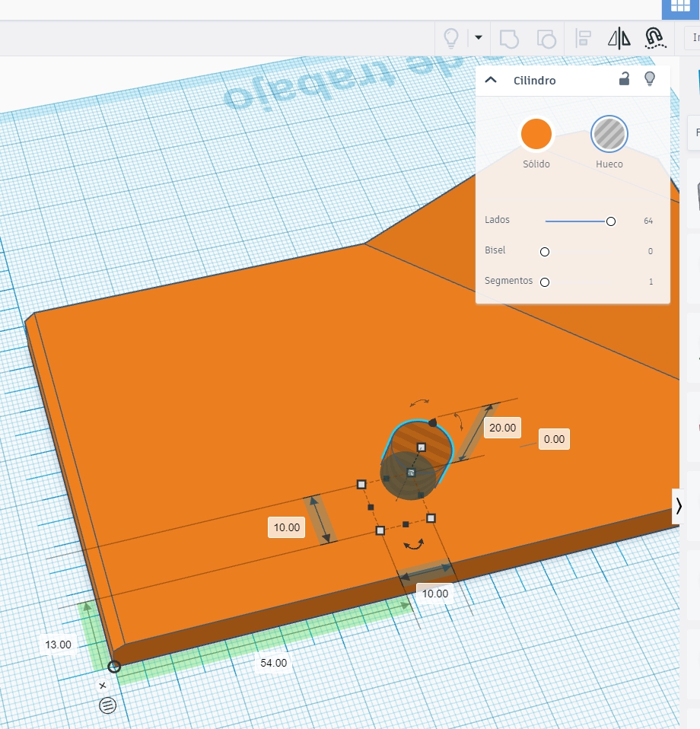The height and width of the screenshot is (729, 700).
Task: Hide Cilindro using the panel lightbulb
Action: click(650, 79)
